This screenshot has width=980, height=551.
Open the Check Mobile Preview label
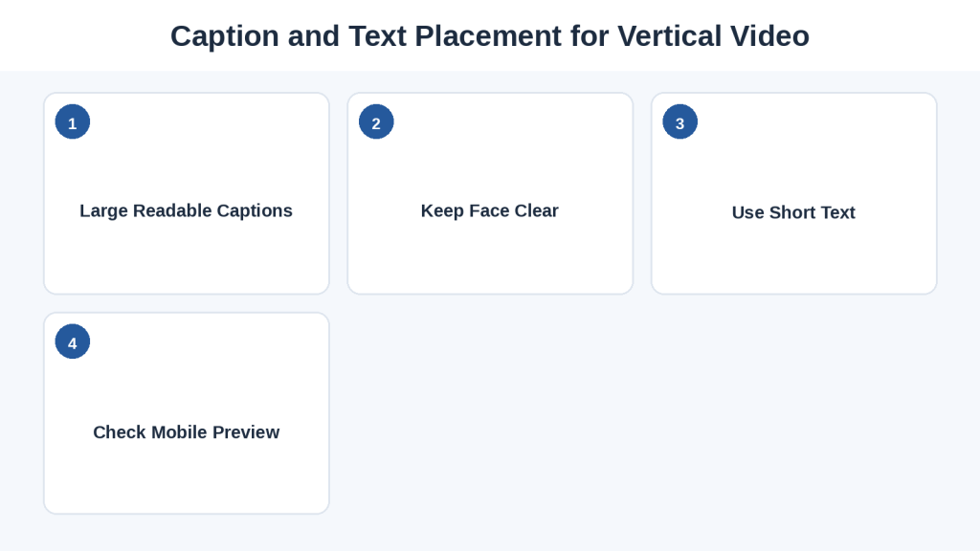[x=187, y=432]
